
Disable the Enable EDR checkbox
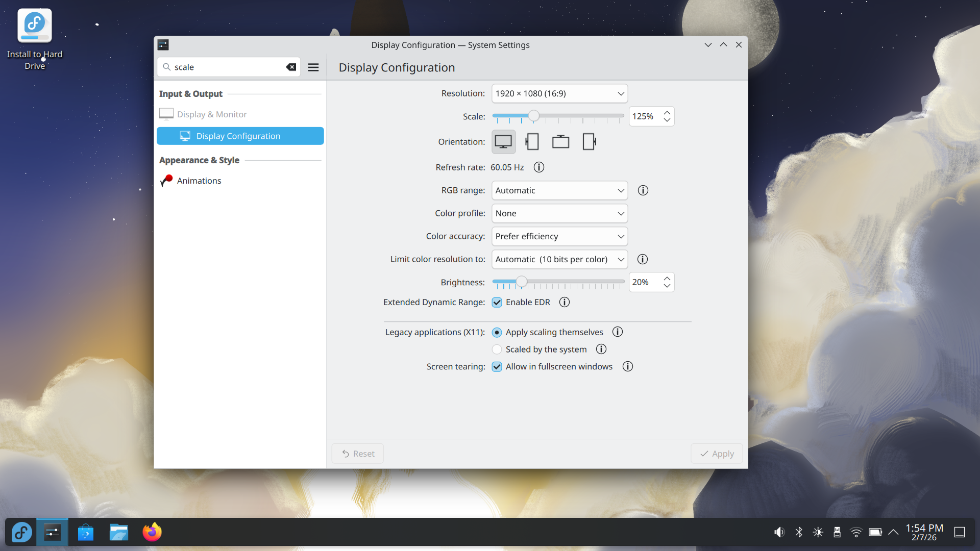pyautogui.click(x=497, y=303)
